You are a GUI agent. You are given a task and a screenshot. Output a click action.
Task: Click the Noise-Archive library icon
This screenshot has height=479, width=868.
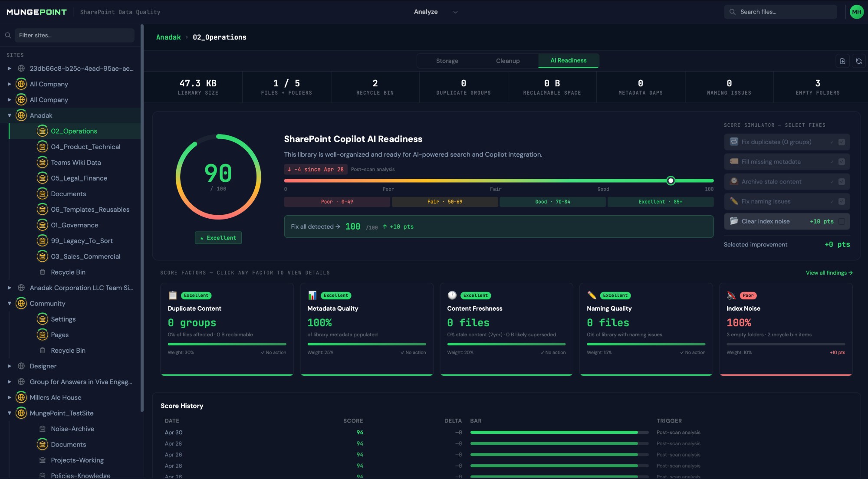42,429
